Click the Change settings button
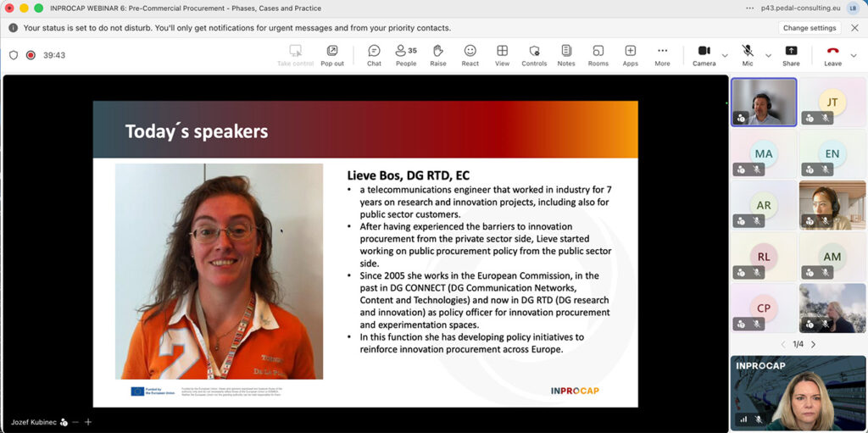This screenshot has height=433, width=868. click(x=810, y=28)
